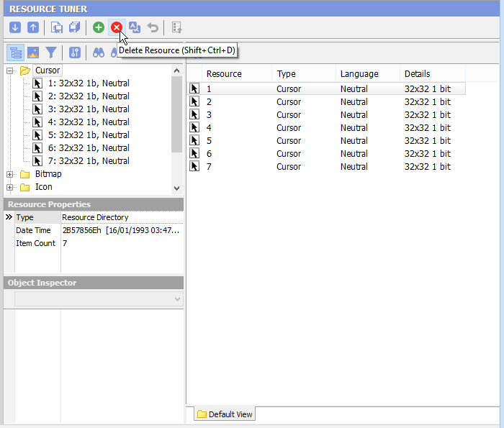Viewport: 504px width, 428px height.
Task: Toggle the resource tree view button
Action: tap(15, 53)
